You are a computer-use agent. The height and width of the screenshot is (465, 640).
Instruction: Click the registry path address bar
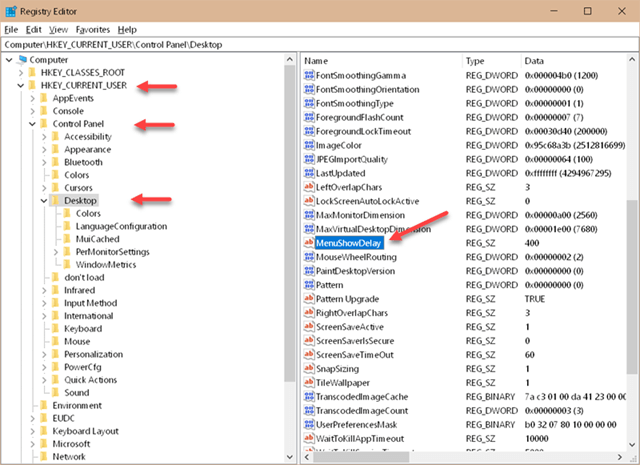320,44
